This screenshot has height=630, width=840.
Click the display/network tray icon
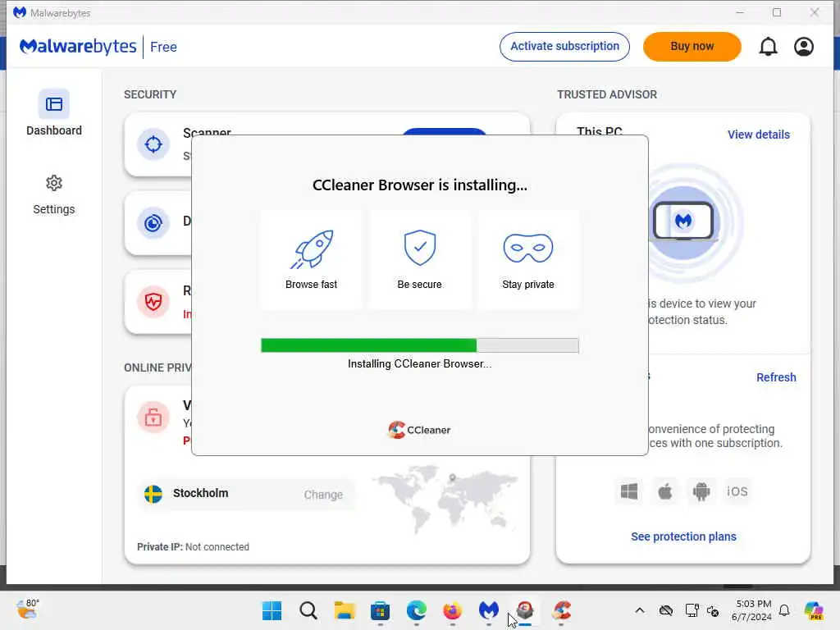tap(692, 610)
